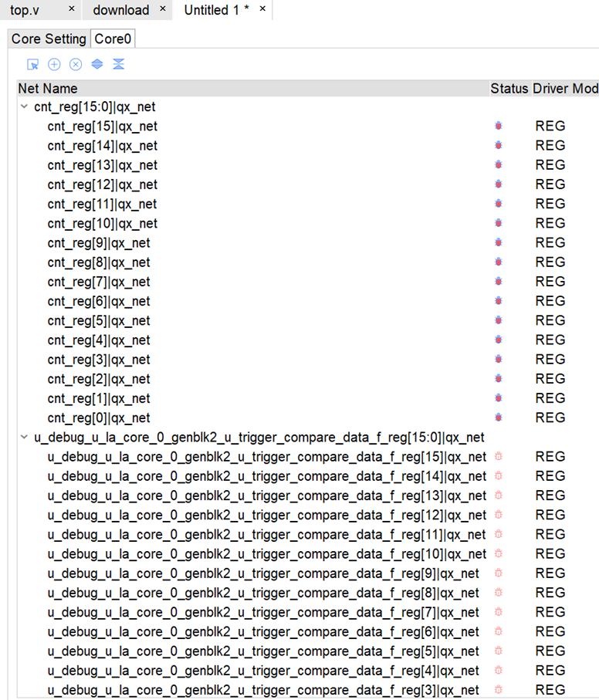The width and height of the screenshot is (599, 700).
Task: Click status bug icon for cnt_reg[1]|qx_net
Action: [499, 397]
